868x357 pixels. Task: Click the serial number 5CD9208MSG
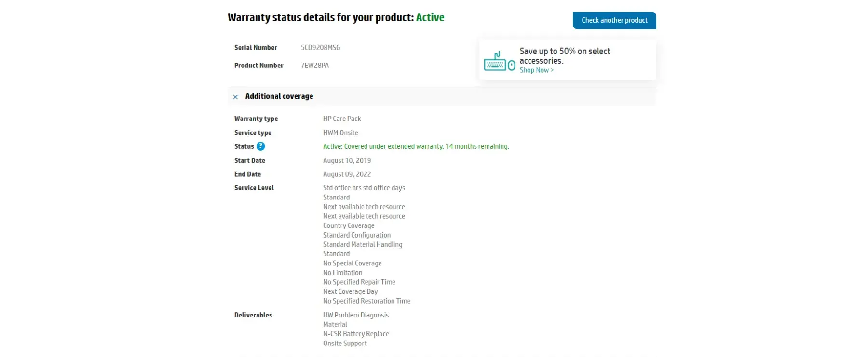pos(320,48)
